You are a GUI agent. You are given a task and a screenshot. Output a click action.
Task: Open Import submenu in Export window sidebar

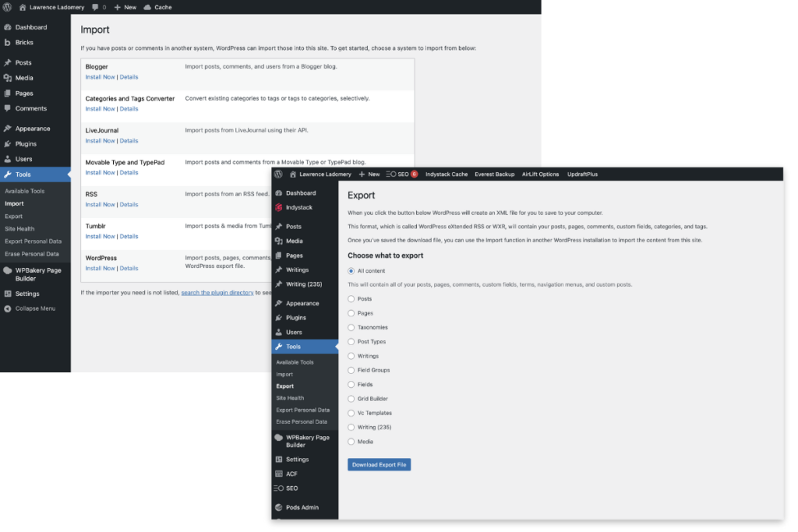[284, 375]
